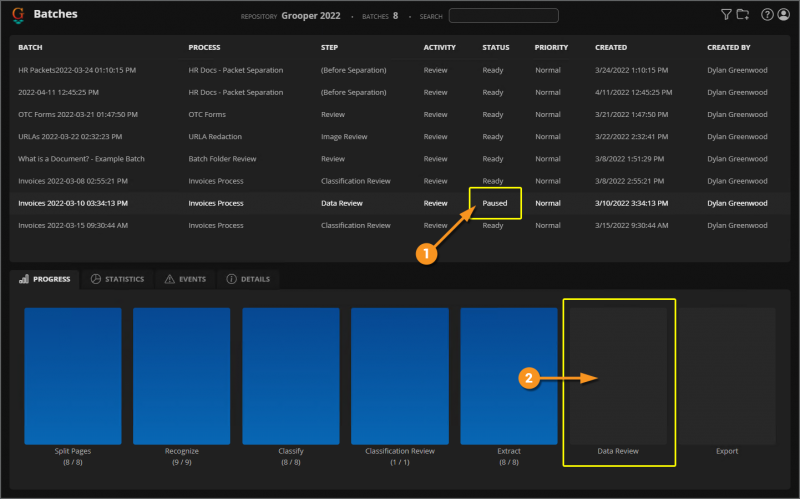This screenshot has height=499, width=800.
Task: Sort batches by Created column header
Action: click(611, 47)
